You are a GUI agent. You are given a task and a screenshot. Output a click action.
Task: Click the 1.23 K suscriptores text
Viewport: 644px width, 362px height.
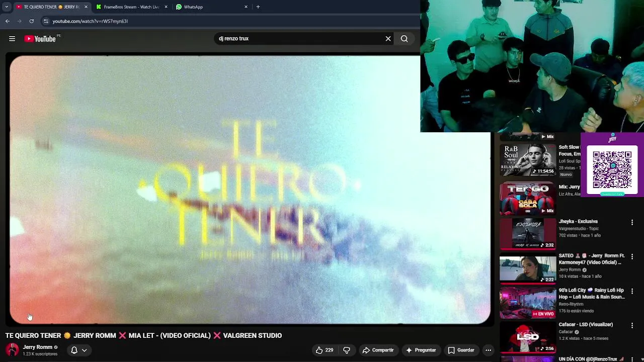click(40, 354)
